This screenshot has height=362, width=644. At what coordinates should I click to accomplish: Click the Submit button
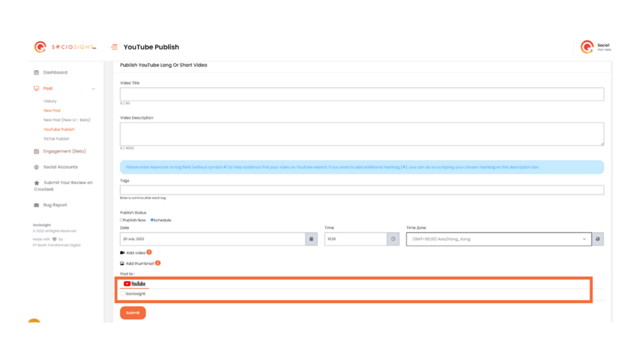coord(133,313)
